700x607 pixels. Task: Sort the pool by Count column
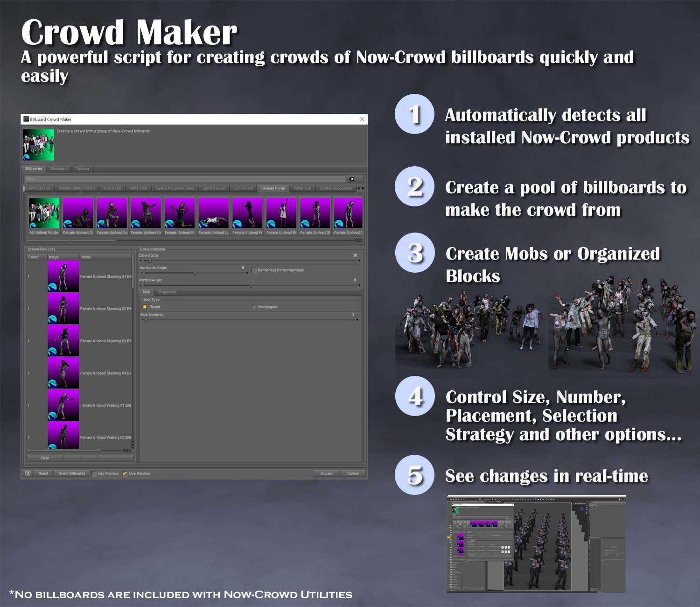tap(37, 257)
